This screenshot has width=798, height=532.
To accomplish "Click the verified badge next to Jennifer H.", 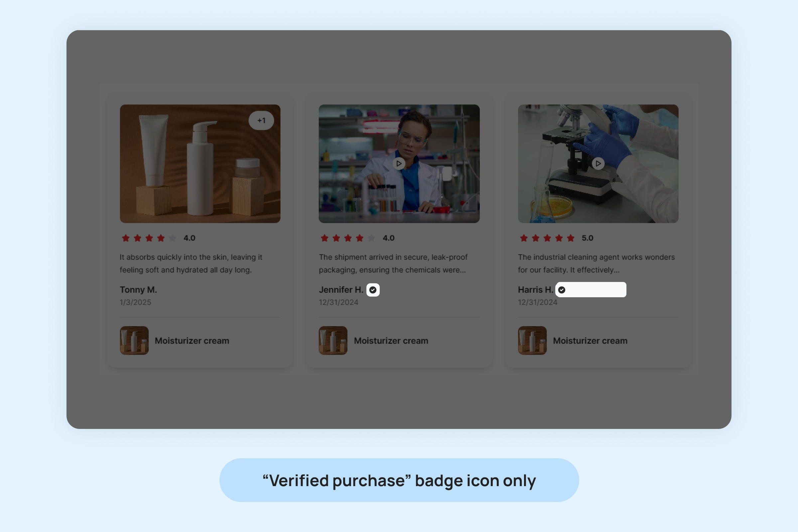I will 373,290.
